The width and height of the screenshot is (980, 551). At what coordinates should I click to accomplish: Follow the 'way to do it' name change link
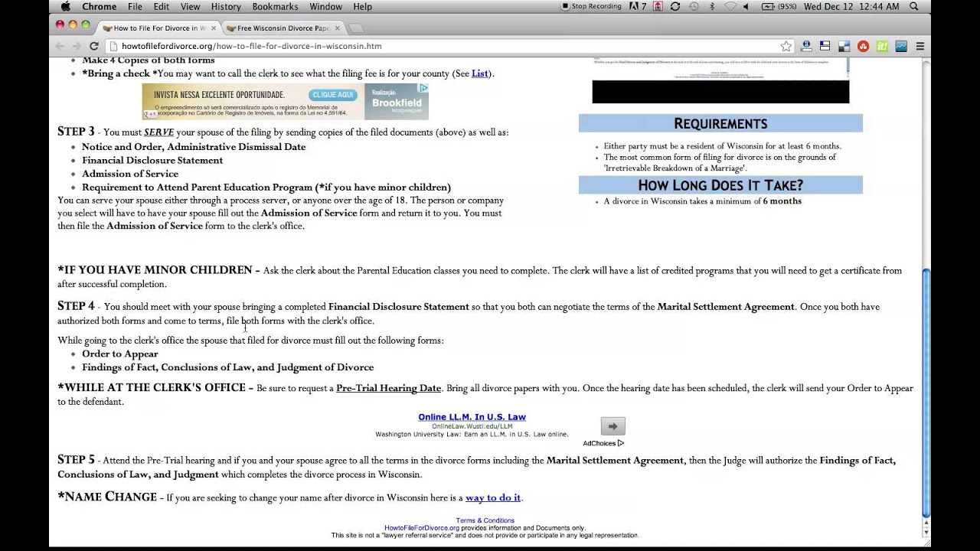click(x=493, y=497)
